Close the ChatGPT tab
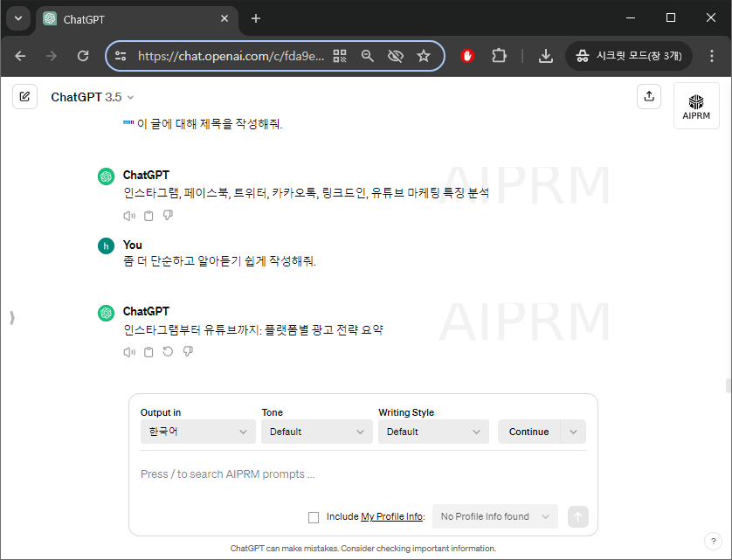The image size is (732, 560). tap(224, 18)
